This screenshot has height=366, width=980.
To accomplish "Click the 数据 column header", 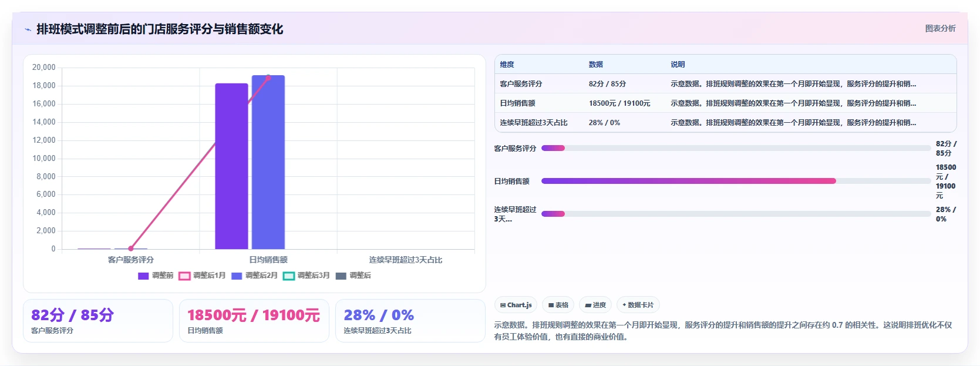I will tap(596, 65).
